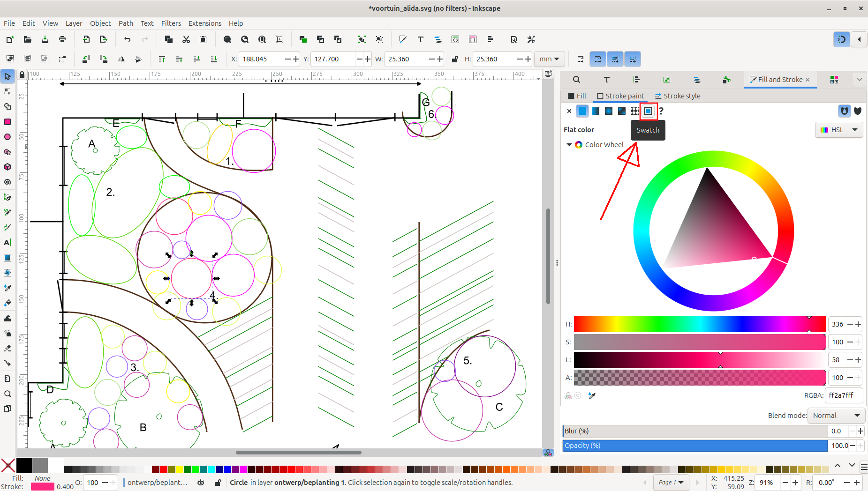Click the color-managed mode icon below canvas

pyautogui.click(x=548, y=453)
